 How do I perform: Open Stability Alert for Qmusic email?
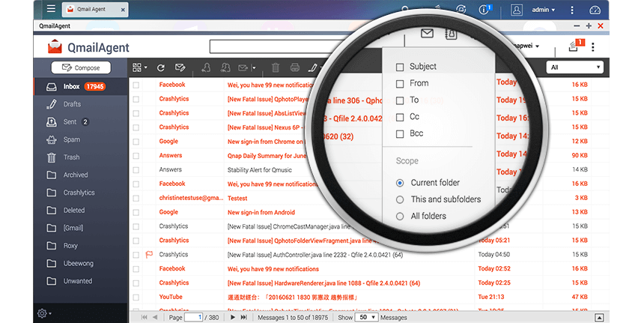click(260, 170)
